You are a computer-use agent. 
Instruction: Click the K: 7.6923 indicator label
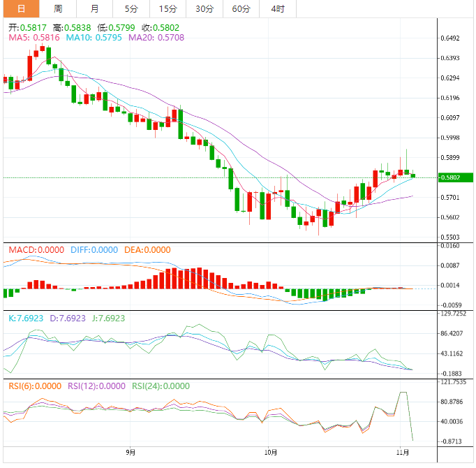(x=27, y=318)
